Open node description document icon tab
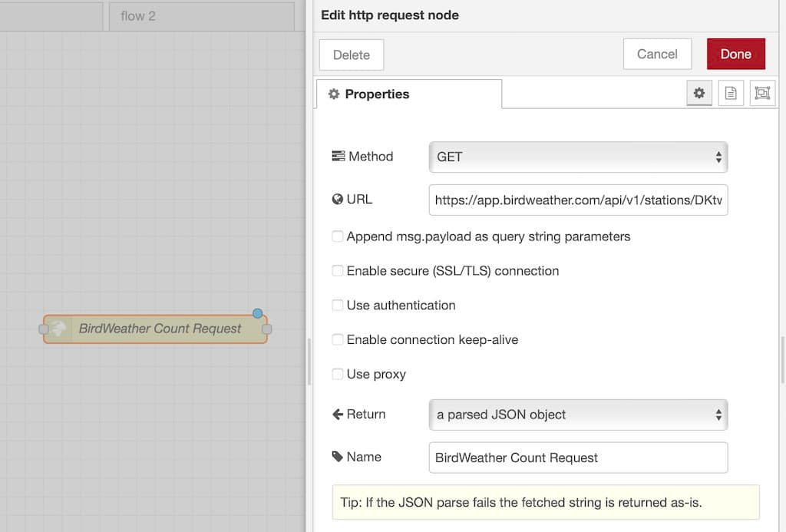The image size is (786, 532). (731, 93)
